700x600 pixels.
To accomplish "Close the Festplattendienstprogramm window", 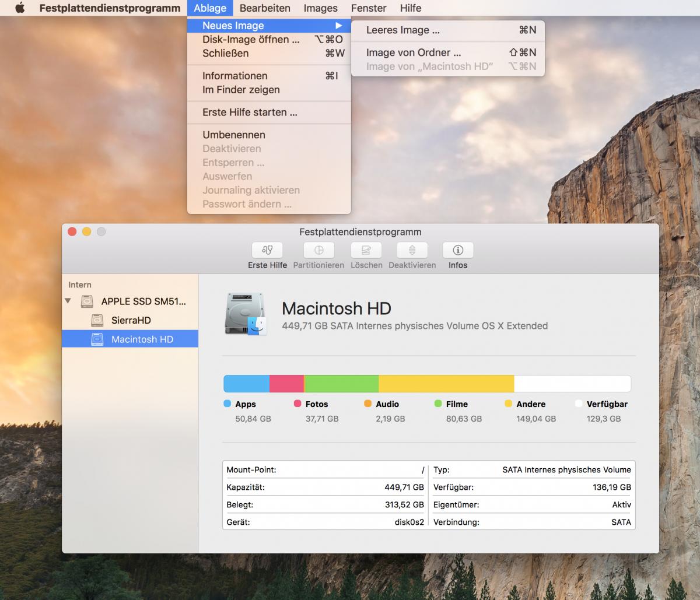I will coord(72,231).
